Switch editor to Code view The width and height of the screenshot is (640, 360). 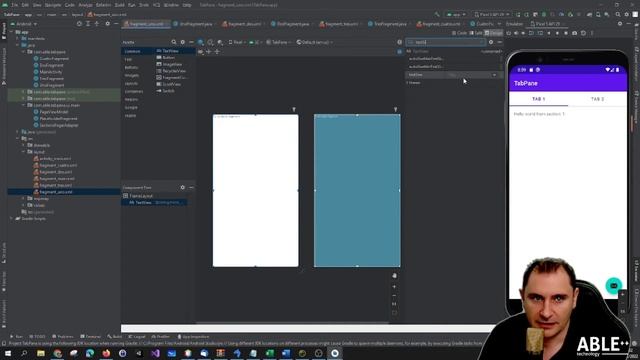tap(460, 33)
